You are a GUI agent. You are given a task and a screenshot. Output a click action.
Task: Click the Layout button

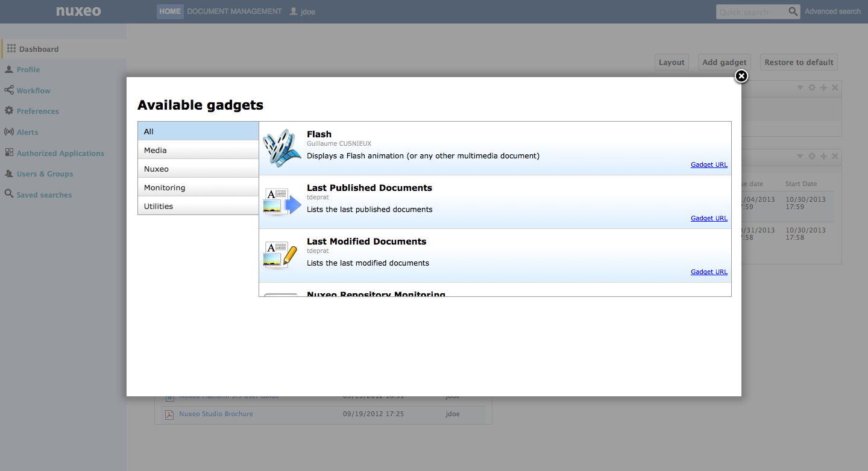[x=671, y=62]
